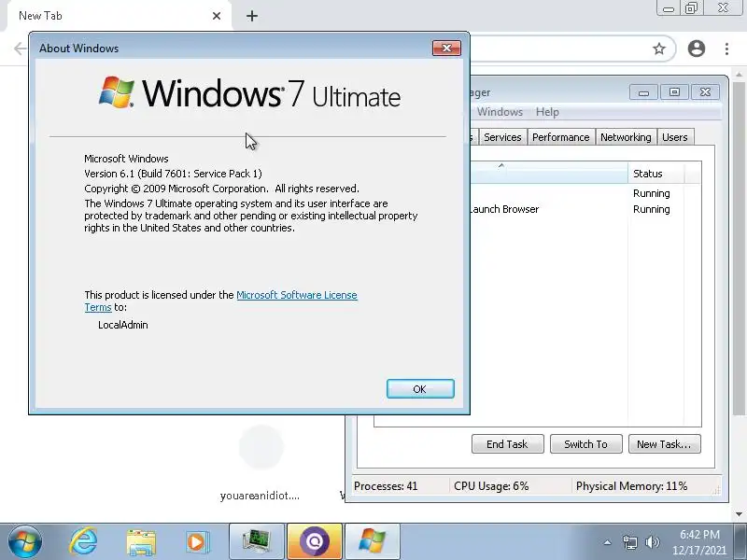747x560 pixels.
Task: Switch to the Services tab
Action: click(x=502, y=137)
